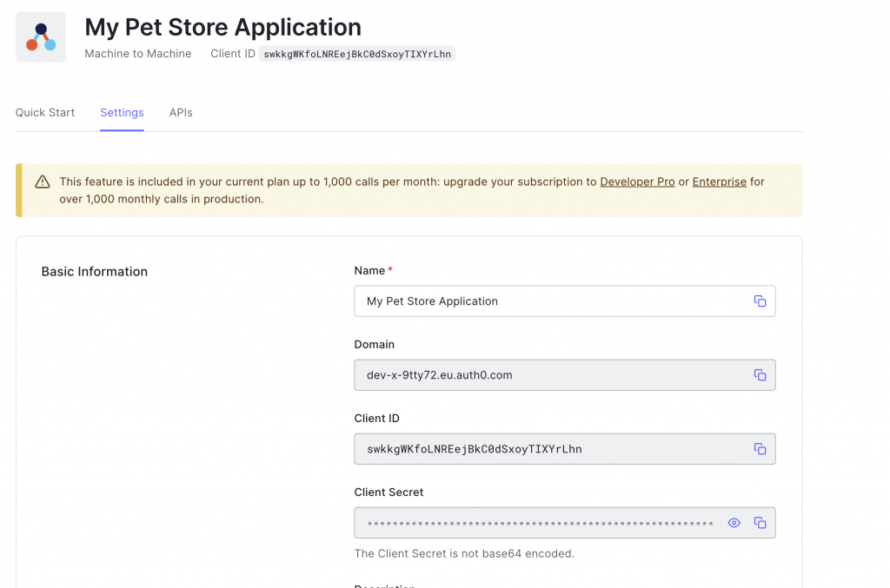The width and height of the screenshot is (890, 588).
Task: Click the Domain field dev-x-9tty72.eu.auth0.com
Action: [565, 375]
